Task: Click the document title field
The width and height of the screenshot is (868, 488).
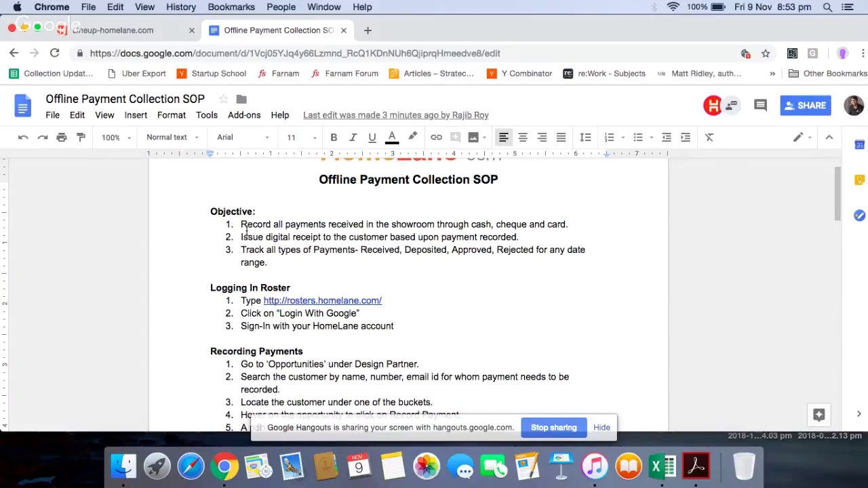Action: coord(125,99)
